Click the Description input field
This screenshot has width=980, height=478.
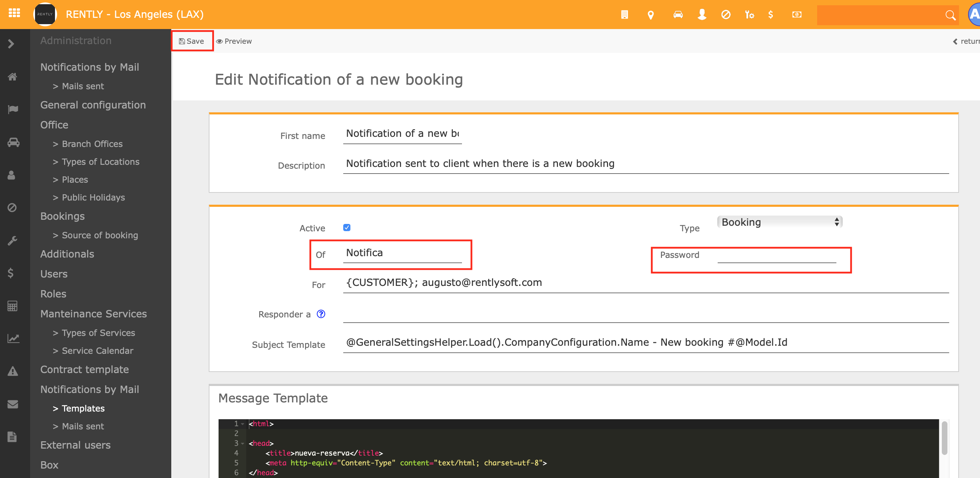646,164
